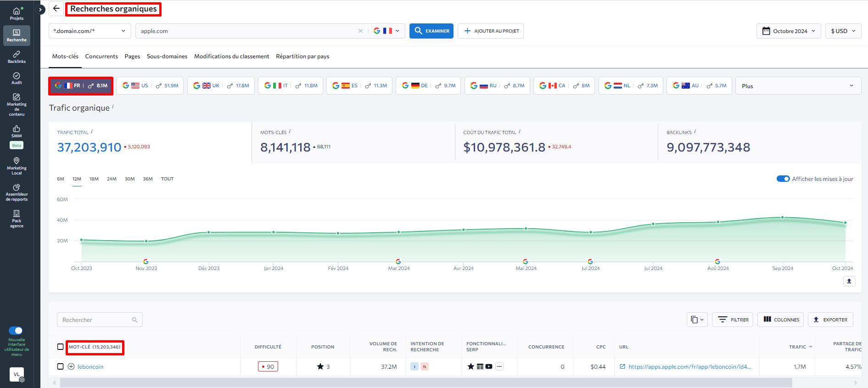Screen dimensions: 868x388
Task: Check the select-all keywords checkbox
Action: pyautogui.click(x=60, y=347)
